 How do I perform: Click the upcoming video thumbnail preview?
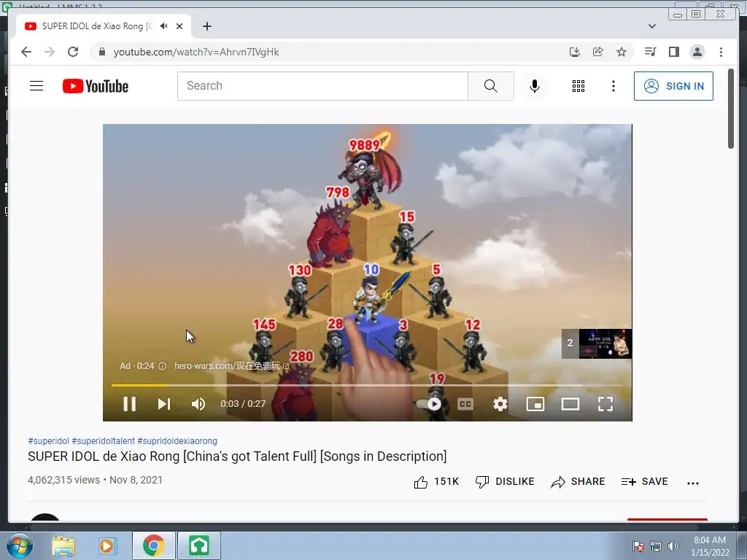point(605,343)
